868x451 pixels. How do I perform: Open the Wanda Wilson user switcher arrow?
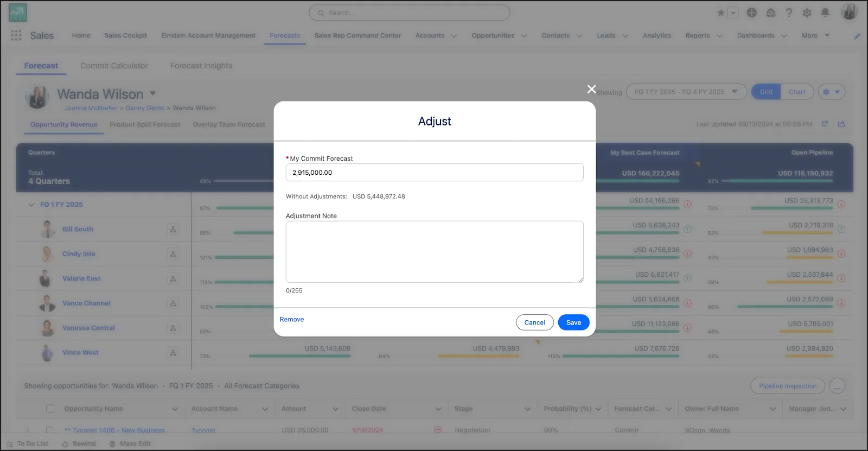(x=153, y=93)
